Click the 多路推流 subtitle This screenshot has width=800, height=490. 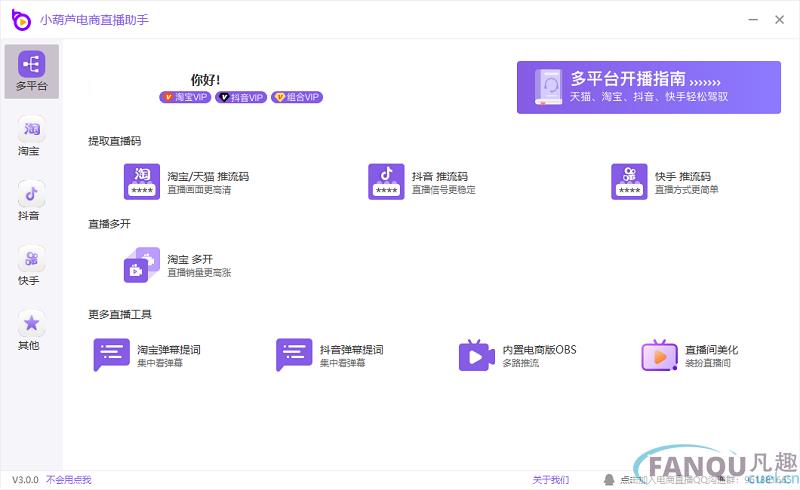[x=520, y=363]
